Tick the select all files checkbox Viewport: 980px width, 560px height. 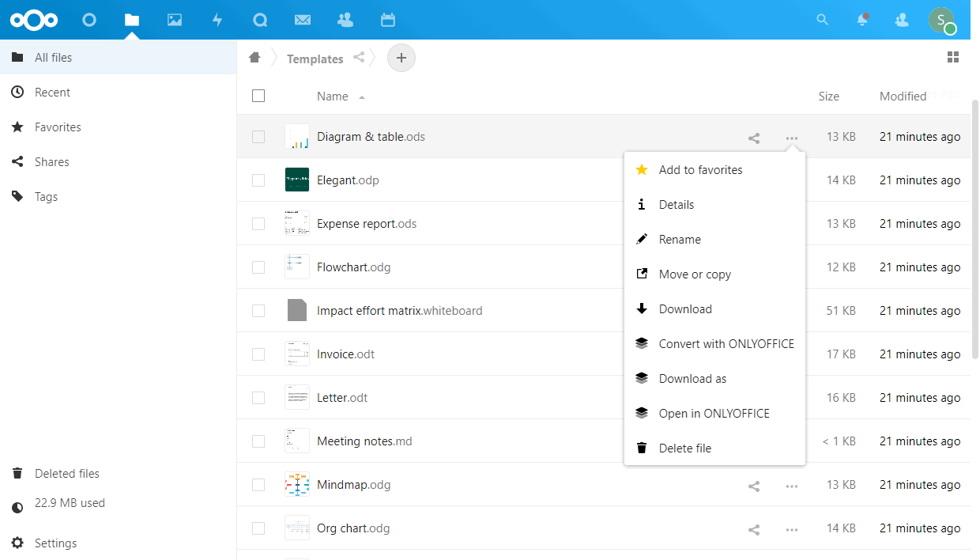coord(258,96)
